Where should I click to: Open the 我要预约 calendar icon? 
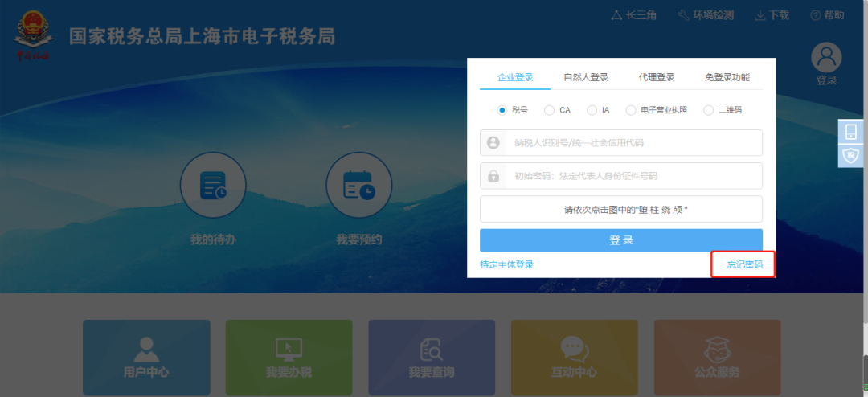[359, 186]
